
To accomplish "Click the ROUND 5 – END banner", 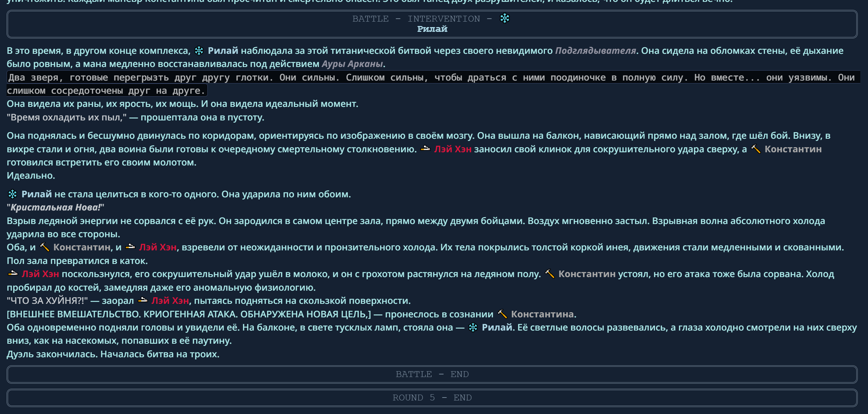I will [x=432, y=398].
